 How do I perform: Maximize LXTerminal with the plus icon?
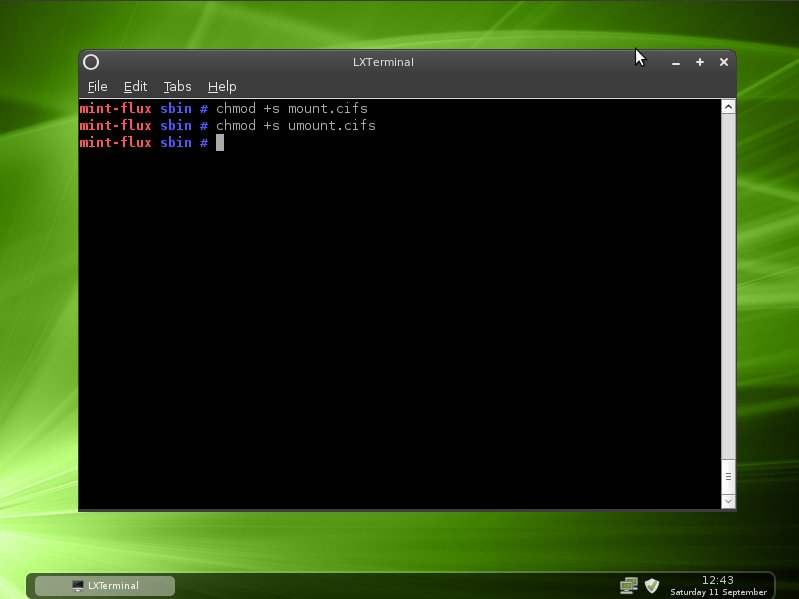[700, 62]
